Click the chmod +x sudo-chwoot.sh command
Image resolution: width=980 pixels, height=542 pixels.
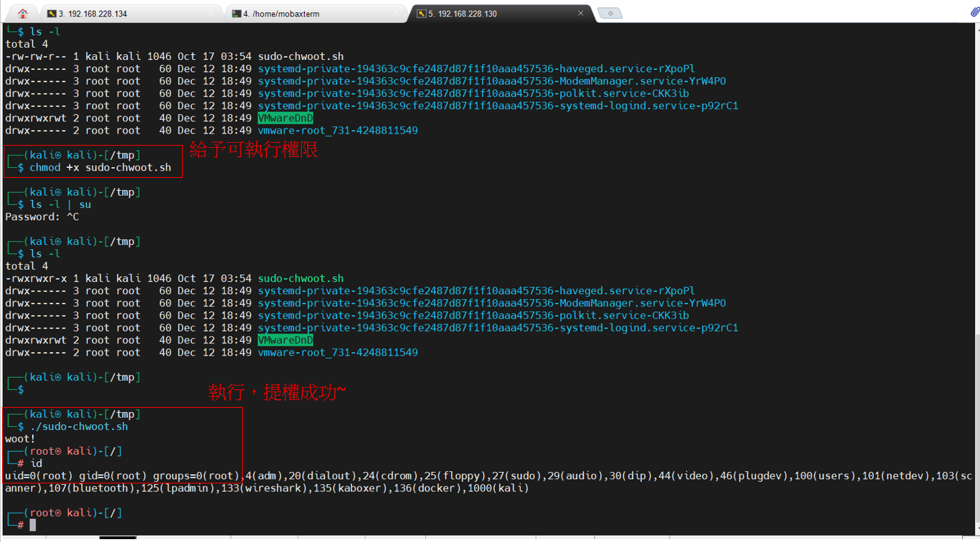click(x=101, y=168)
